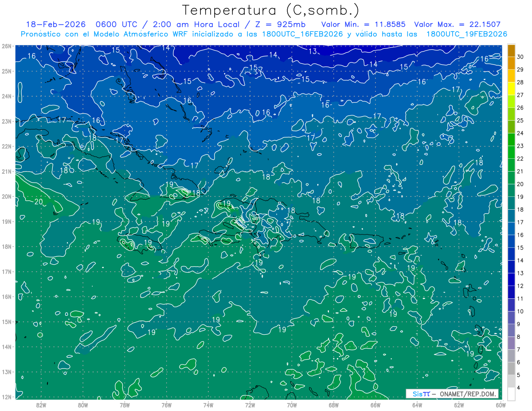Click the color bar label "27"
The image size is (532, 411).
coord(520,95)
